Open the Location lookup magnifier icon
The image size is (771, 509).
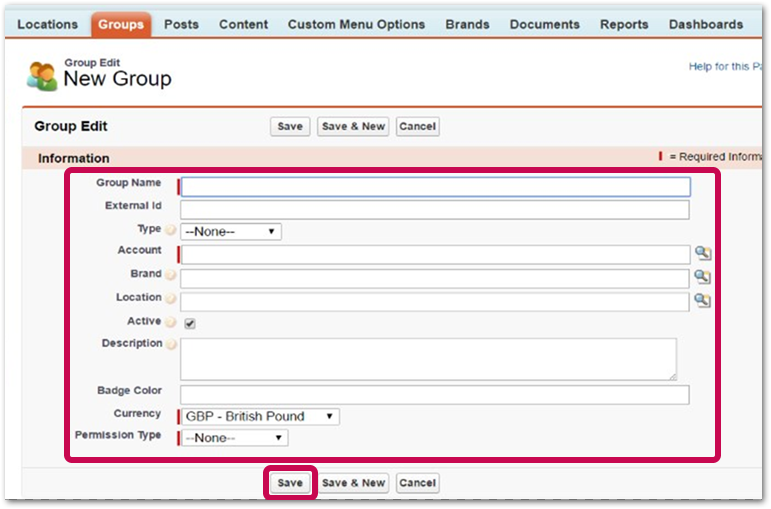click(x=703, y=300)
